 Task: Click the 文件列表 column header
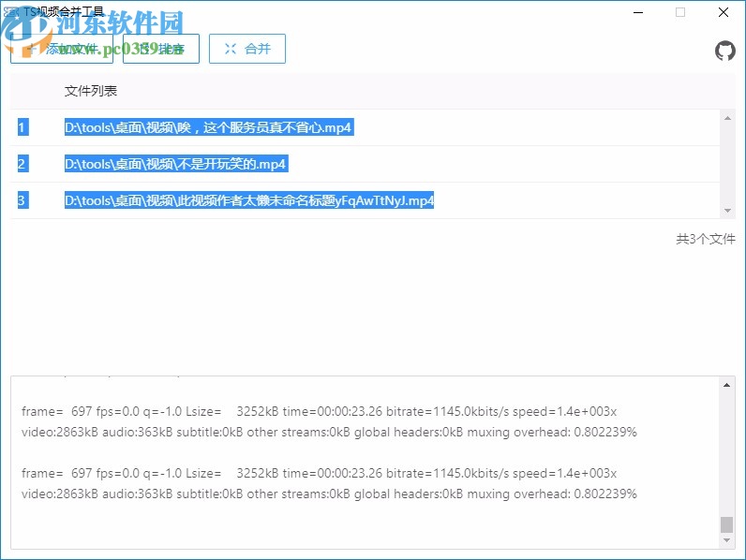click(x=90, y=91)
